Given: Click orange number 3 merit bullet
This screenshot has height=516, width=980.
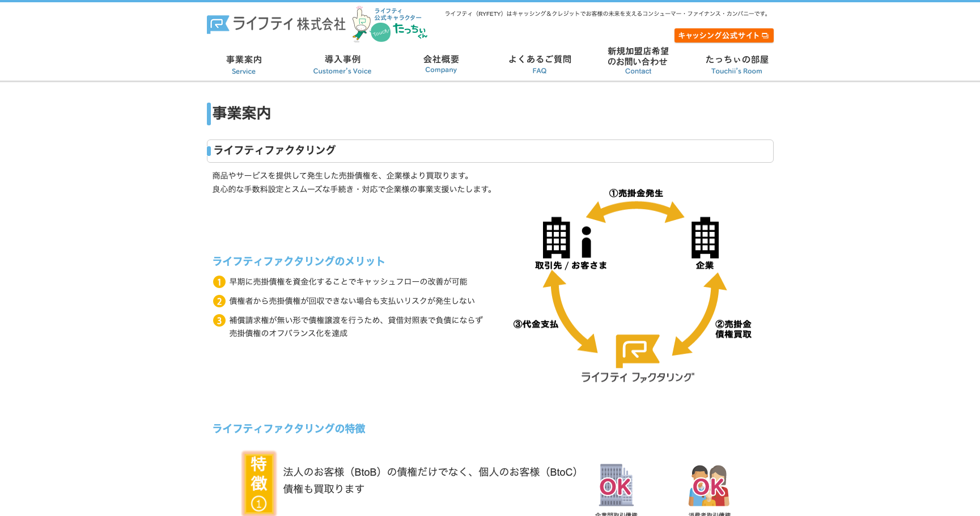Looking at the screenshot, I should pos(219,320).
